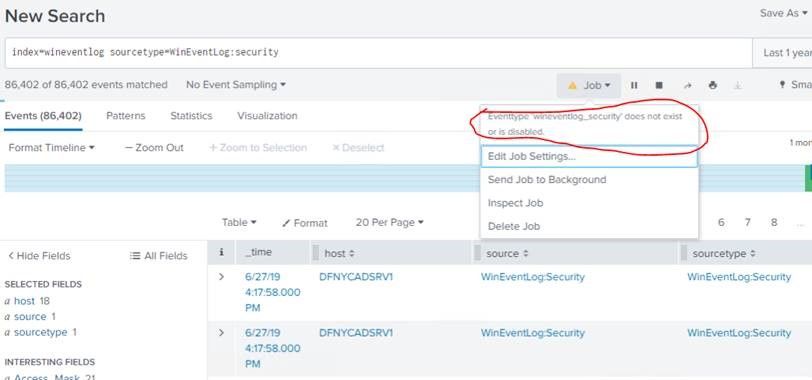812x380 pixels.
Task: Click Deselect timeline button
Action: point(358,148)
